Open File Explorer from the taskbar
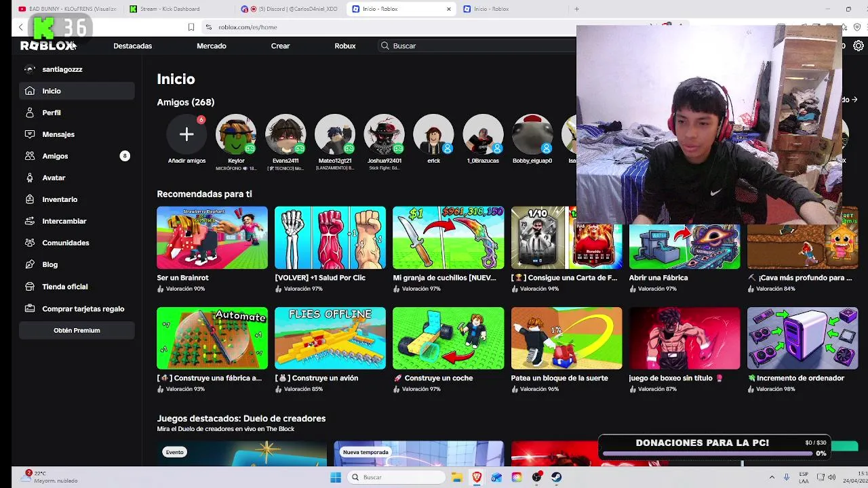868x488 pixels. [x=457, y=477]
